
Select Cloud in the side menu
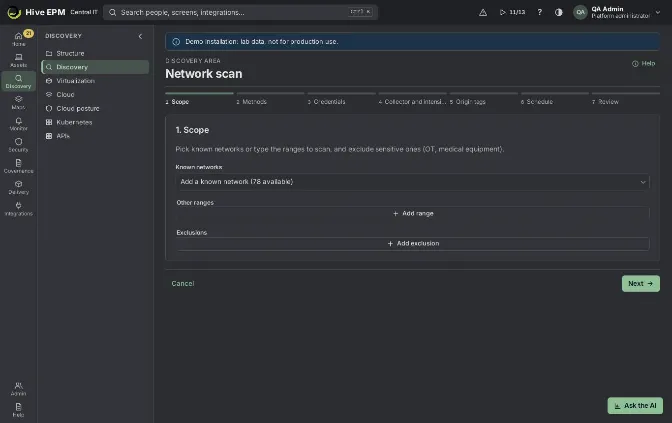[95, 94]
